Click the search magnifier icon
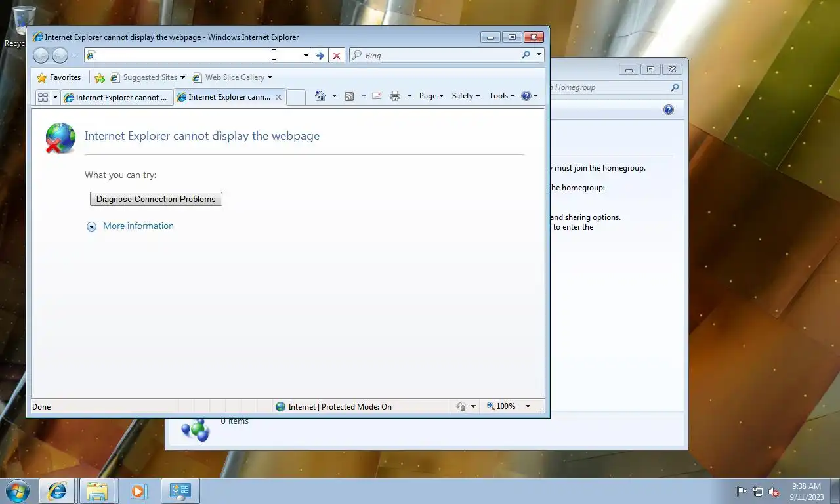This screenshot has height=504, width=840. 526,56
